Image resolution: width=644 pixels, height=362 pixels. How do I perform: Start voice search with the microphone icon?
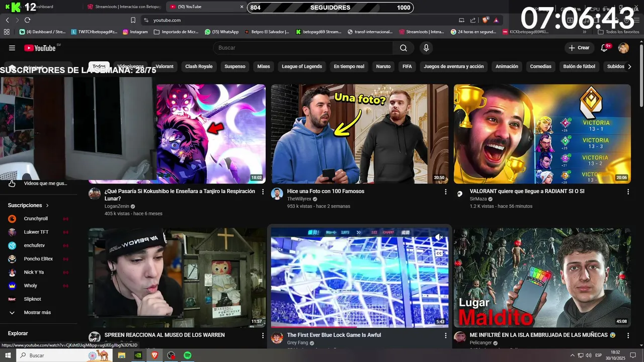tap(426, 48)
